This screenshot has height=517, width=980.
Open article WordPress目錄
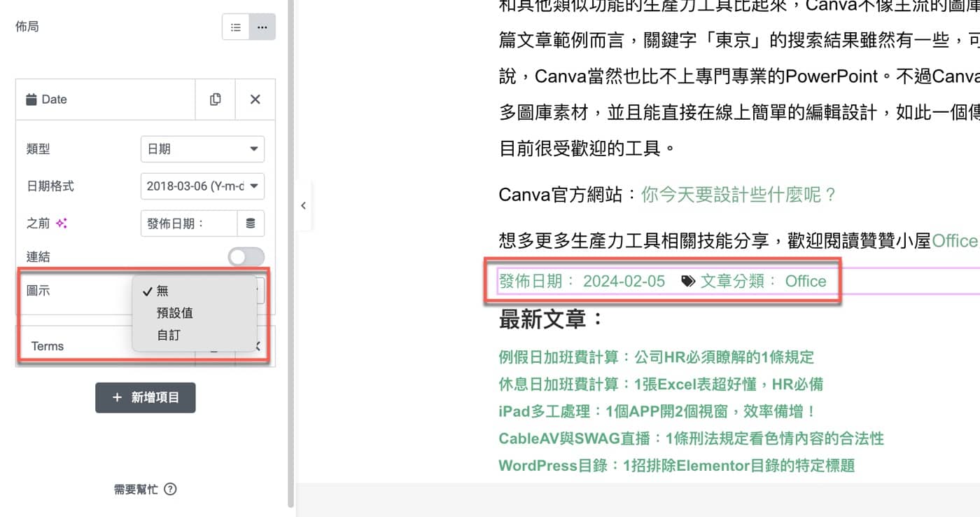pos(676,466)
